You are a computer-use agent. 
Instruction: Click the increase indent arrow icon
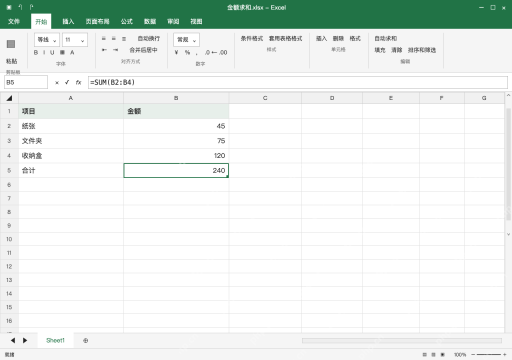[x=115, y=50]
